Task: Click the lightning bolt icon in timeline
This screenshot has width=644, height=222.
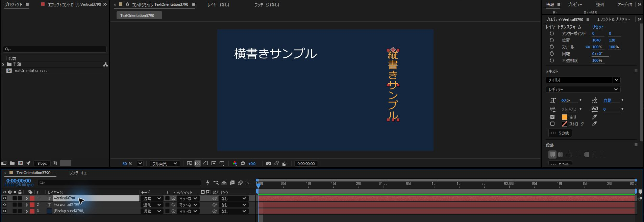Action: [208, 183]
